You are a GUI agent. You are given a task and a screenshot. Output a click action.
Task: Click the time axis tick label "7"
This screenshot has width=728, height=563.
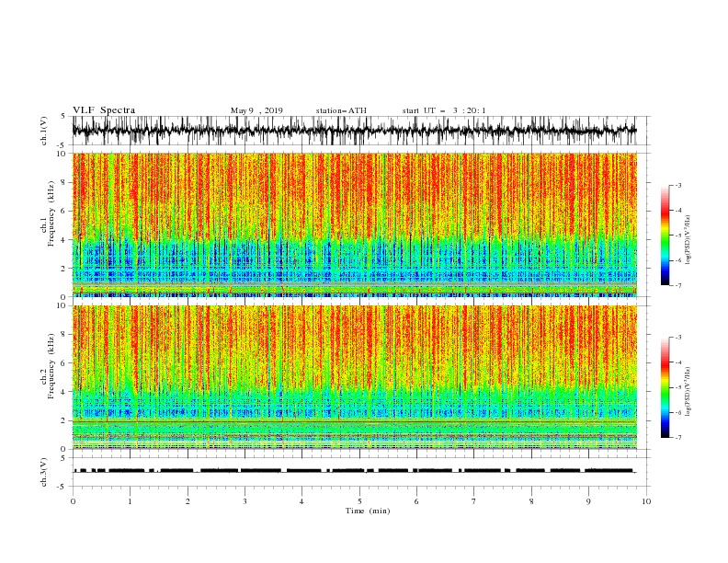(x=474, y=501)
